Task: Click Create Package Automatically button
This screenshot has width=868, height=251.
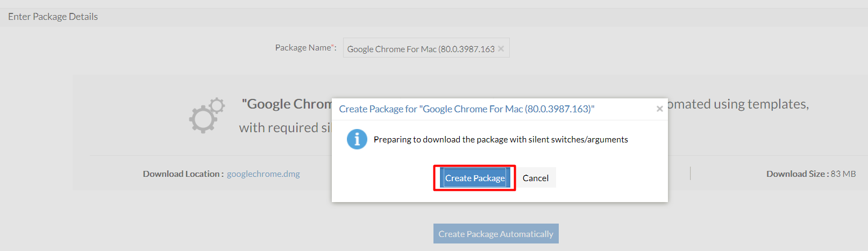Action: point(496,234)
